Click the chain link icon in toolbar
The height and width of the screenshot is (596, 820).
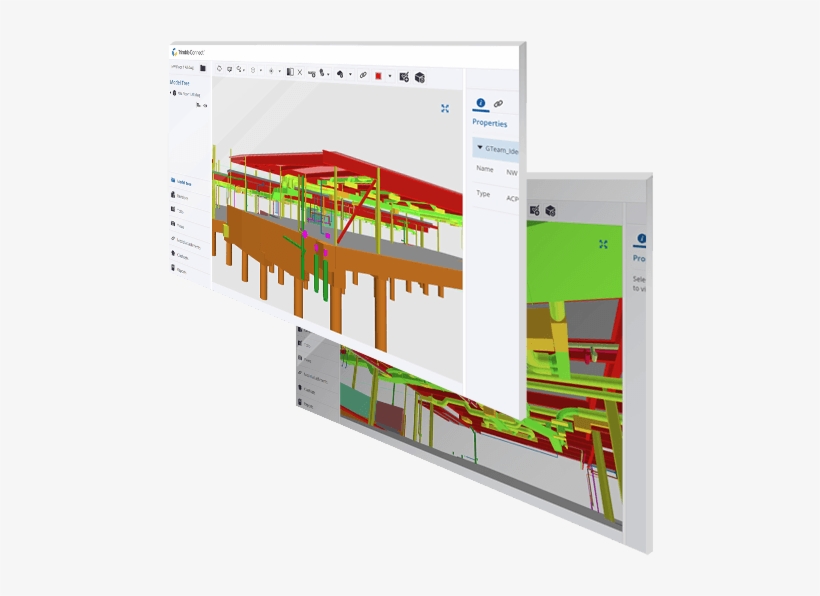click(x=363, y=74)
